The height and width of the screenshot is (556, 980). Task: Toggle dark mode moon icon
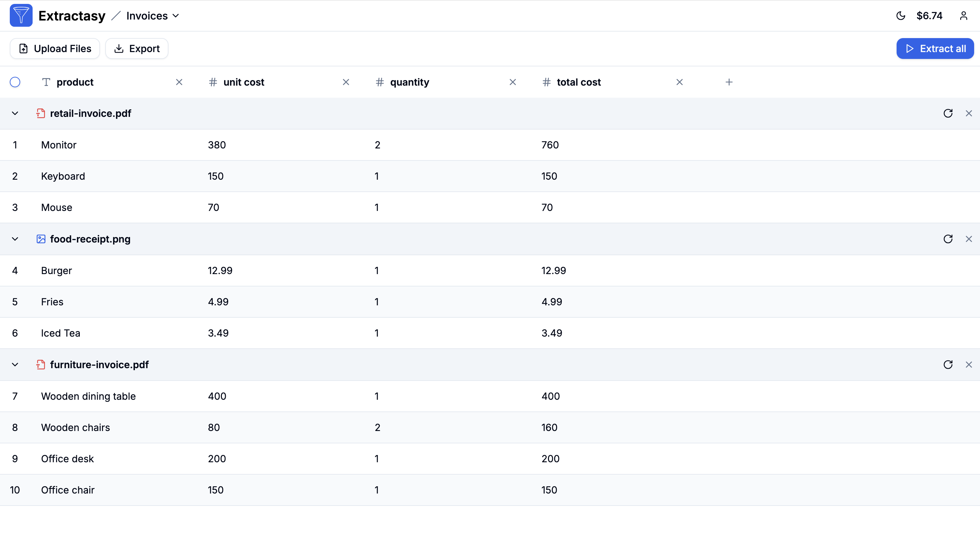(901, 16)
